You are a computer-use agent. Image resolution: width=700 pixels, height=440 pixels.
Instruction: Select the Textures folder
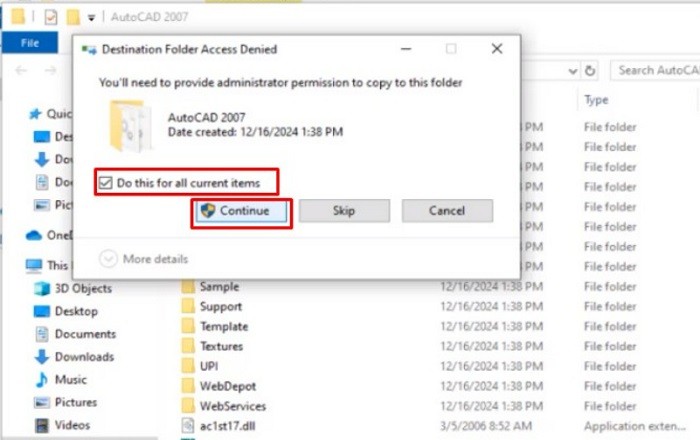point(221,346)
